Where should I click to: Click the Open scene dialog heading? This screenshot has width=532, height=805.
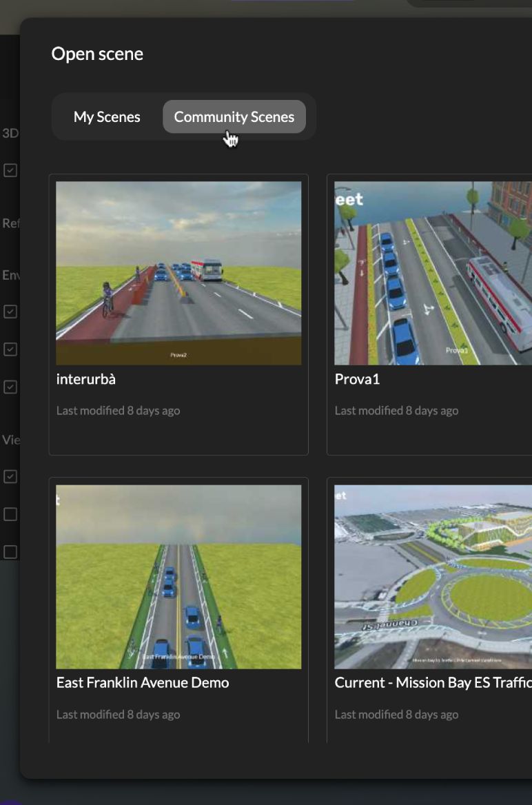tap(97, 54)
